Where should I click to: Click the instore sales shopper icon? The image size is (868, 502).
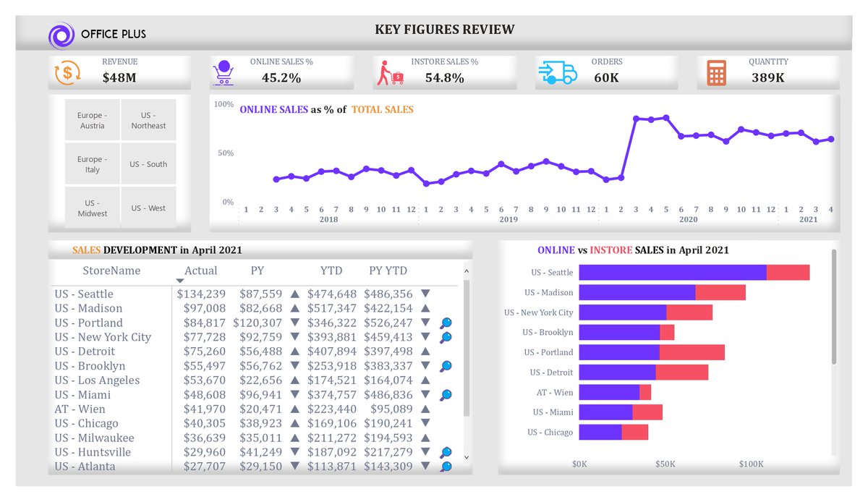coord(390,73)
